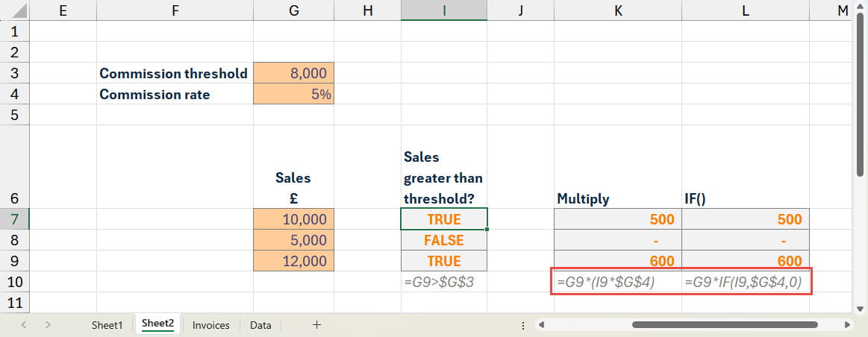Click the 12,000 sales value cell
The width and height of the screenshot is (868, 337).
[293, 261]
